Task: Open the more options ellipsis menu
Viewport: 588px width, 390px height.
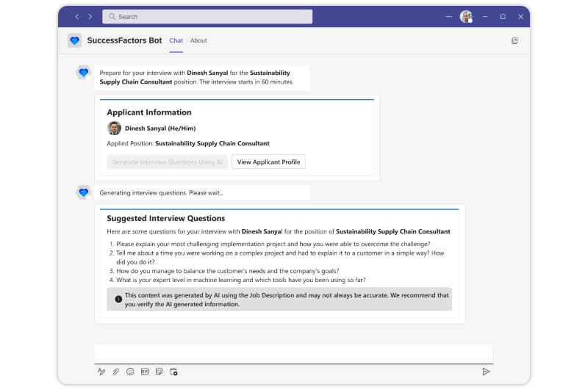Action: (448, 16)
